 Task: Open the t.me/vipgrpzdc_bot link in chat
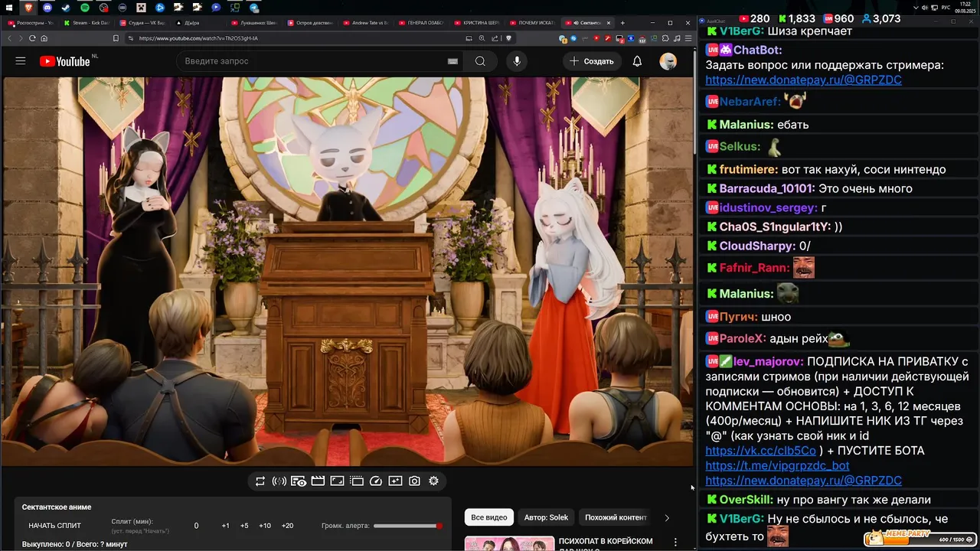pyautogui.click(x=777, y=465)
